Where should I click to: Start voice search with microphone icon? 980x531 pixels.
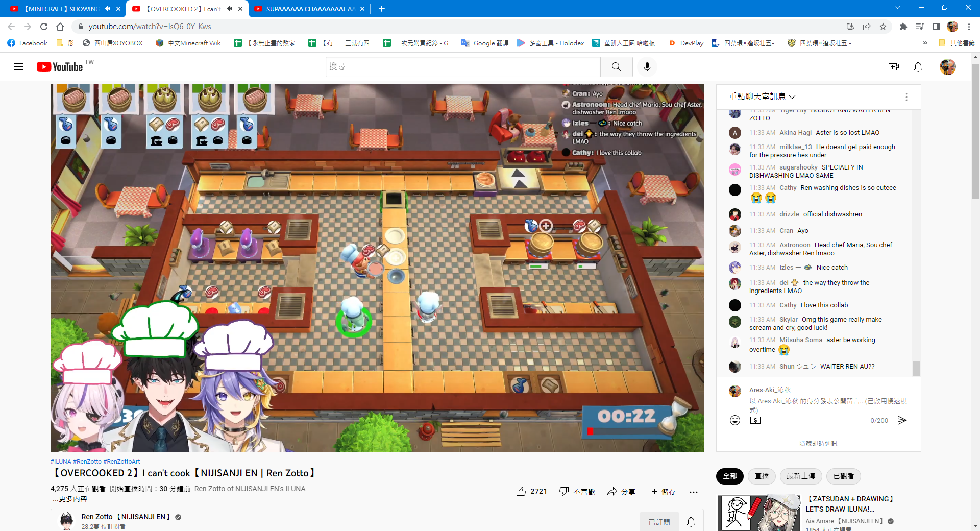647,67
